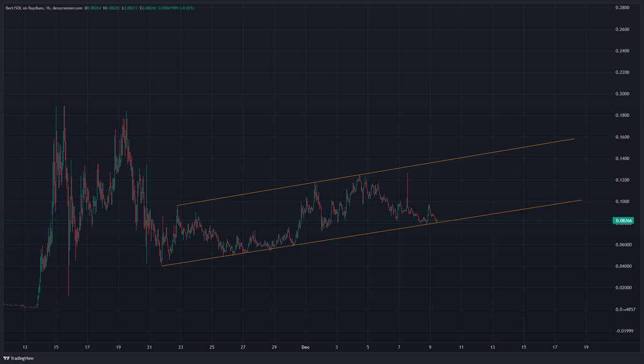644x364 pixels.
Task: Click the 0.1000 price axis label
Action: click(x=623, y=202)
